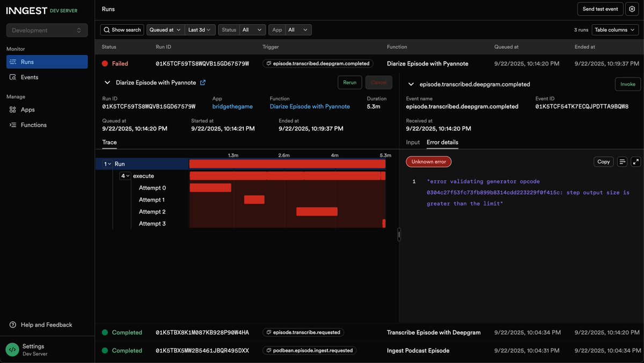
Task: Toggle word wrap in error details
Action: point(623,161)
